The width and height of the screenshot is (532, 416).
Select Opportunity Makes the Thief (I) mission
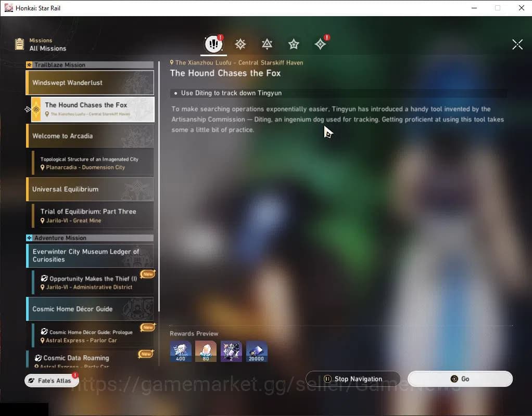coord(93,282)
